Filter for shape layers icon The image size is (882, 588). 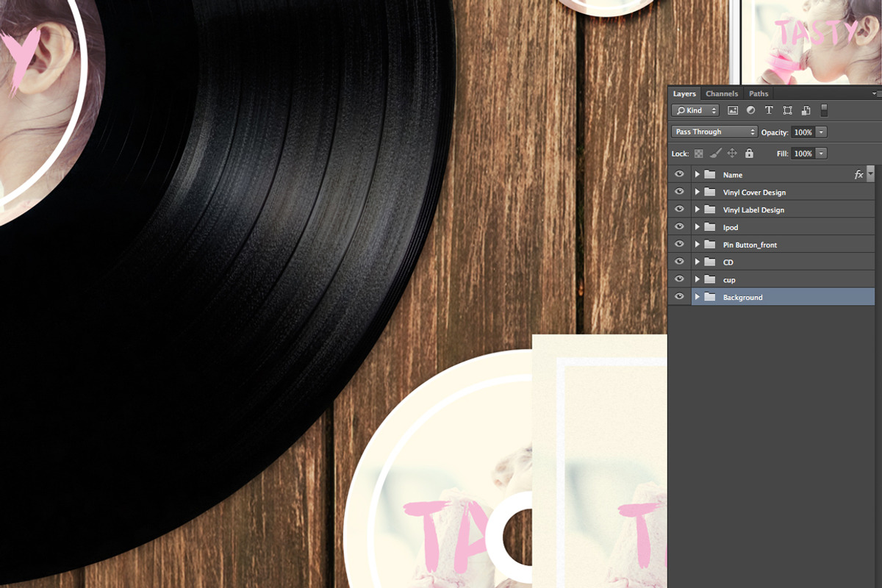787,110
